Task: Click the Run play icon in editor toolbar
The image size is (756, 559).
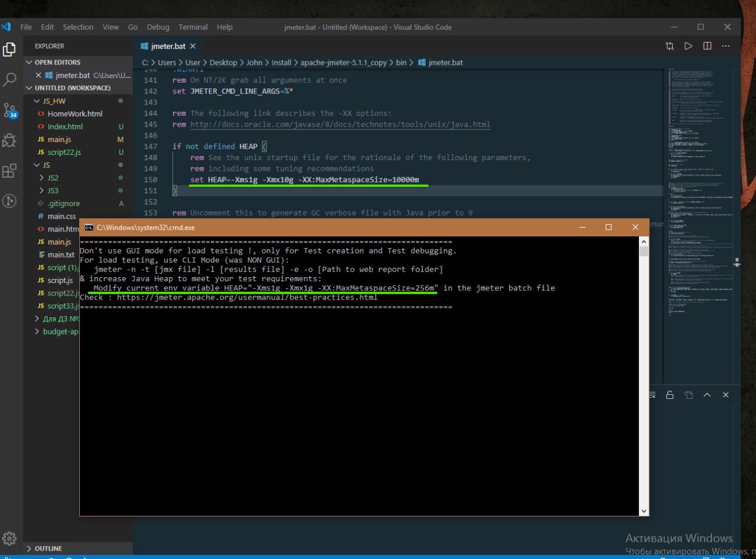Action: [688, 46]
